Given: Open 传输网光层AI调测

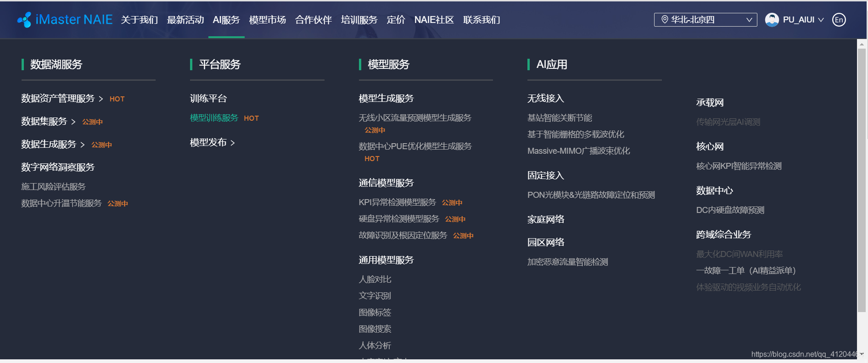Looking at the screenshot, I should click(x=728, y=122).
